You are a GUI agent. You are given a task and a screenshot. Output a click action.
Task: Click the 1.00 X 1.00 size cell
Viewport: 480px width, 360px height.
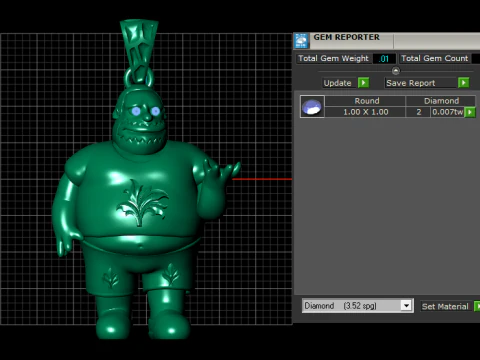(x=366, y=112)
